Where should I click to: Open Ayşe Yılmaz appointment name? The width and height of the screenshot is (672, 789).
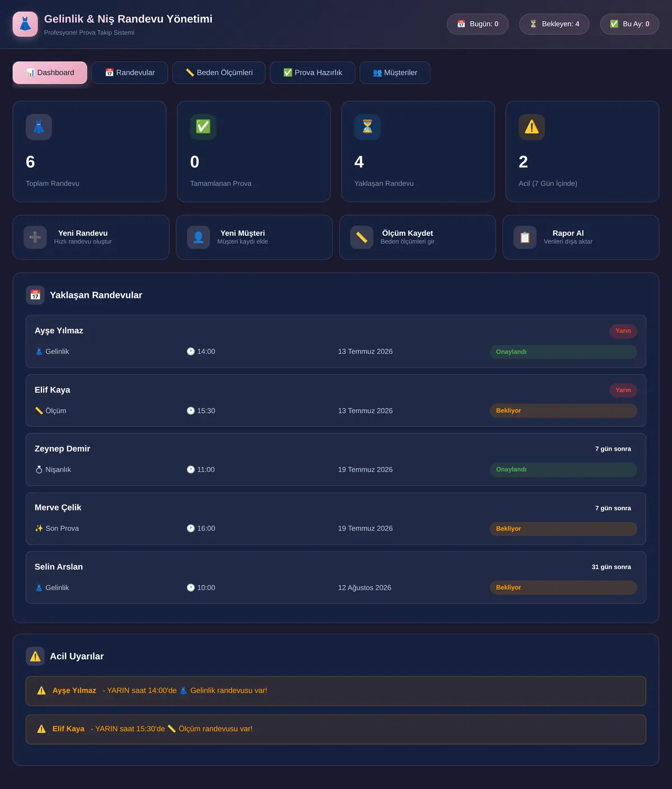click(x=59, y=331)
